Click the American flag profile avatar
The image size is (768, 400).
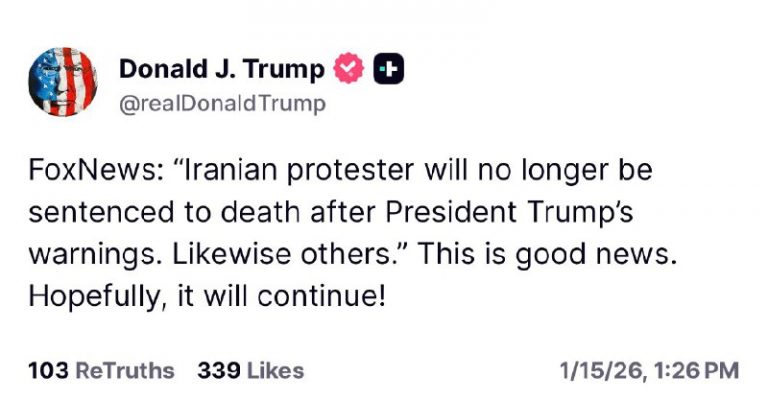[x=63, y=83]
